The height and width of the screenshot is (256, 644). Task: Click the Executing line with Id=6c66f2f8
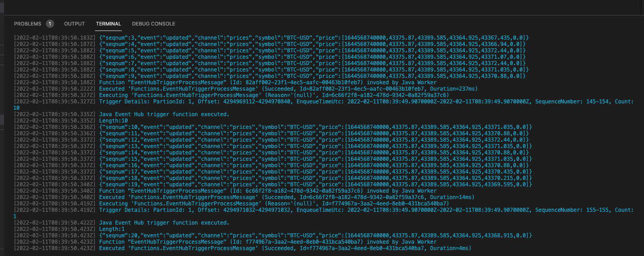(231, 95)
